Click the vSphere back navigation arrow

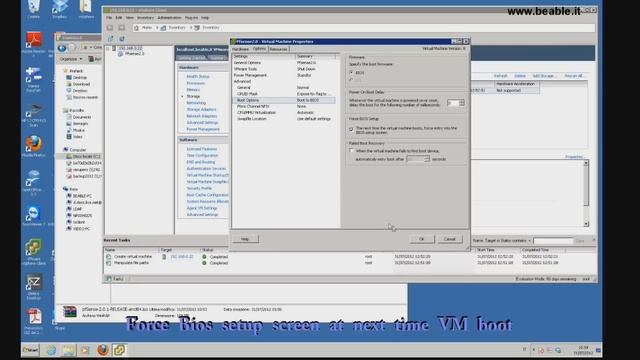point(110,28)
